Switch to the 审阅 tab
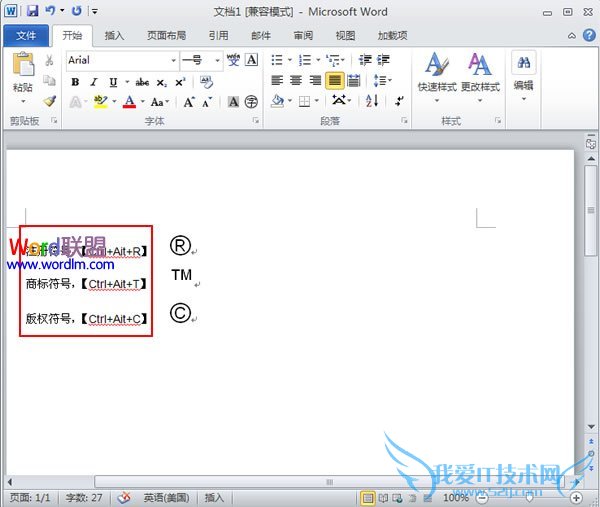Screen dimensions: 600x507 coord(303,36)
